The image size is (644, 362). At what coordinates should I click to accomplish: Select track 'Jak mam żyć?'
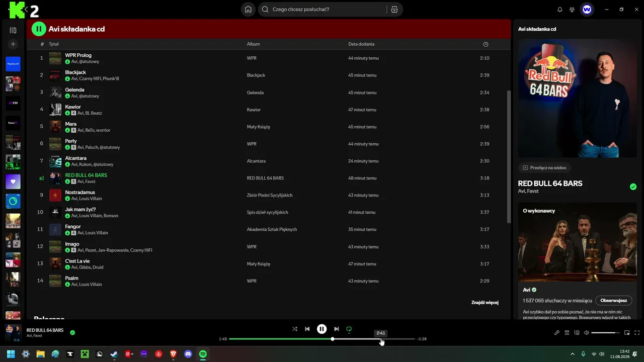tap(80, 209)
